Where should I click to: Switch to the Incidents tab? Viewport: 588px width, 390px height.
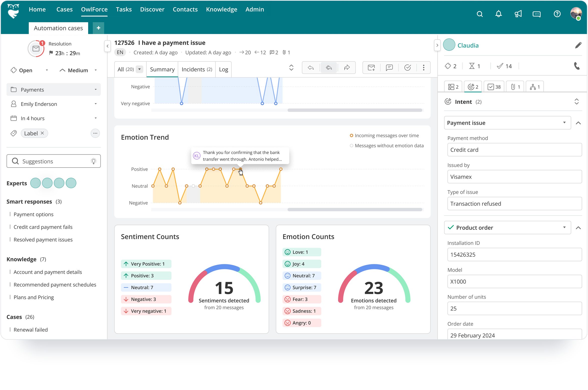pos(197,69)
